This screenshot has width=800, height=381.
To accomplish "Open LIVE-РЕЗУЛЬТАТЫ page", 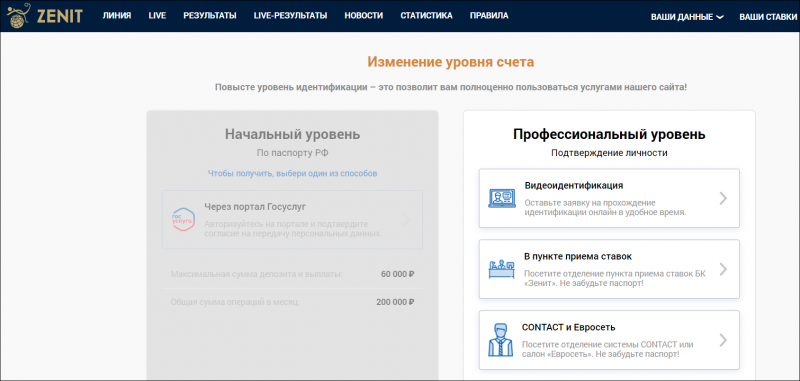I will (x=290, y=16).
